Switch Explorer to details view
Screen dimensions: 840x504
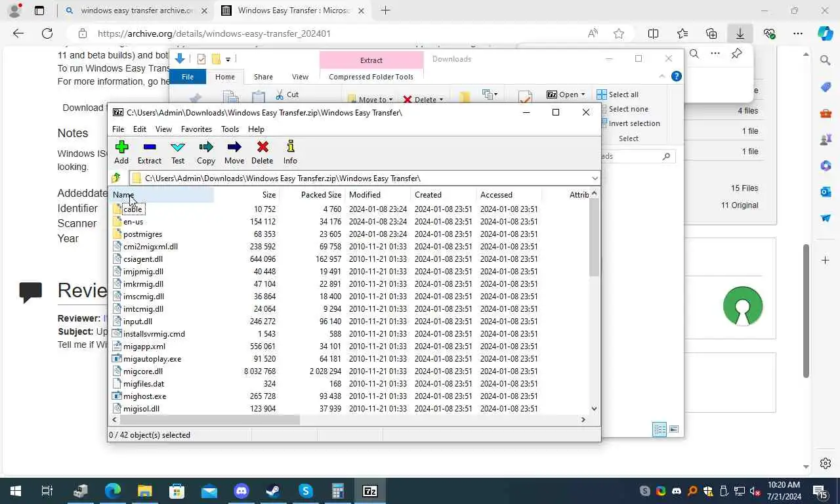660,429
